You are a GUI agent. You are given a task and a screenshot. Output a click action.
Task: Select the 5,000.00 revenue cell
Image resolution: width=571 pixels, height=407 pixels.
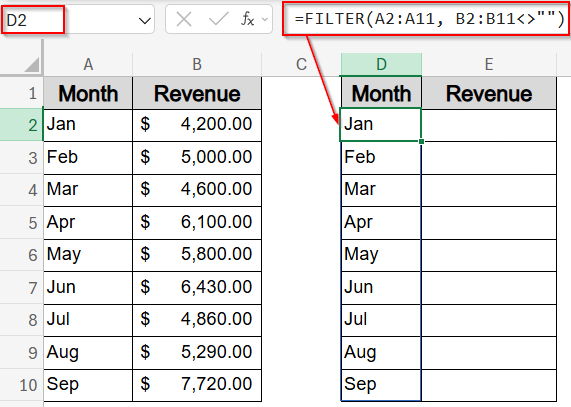(x=197, y=158)
